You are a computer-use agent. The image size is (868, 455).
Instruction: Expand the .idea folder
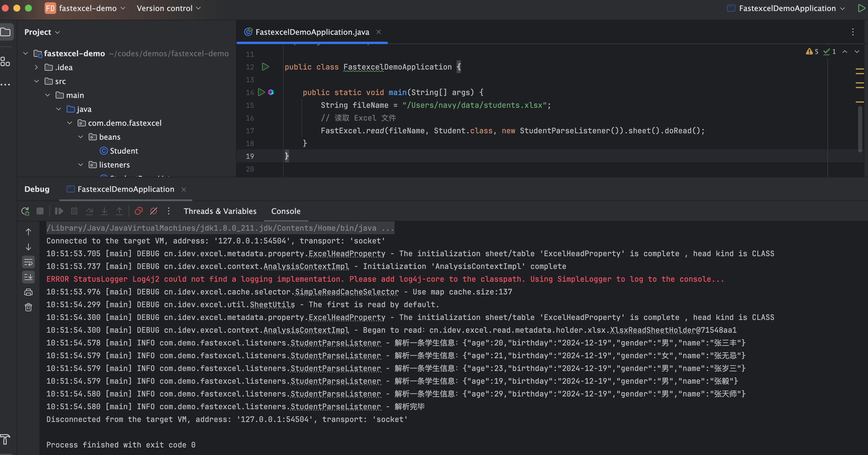coord(37,67)
